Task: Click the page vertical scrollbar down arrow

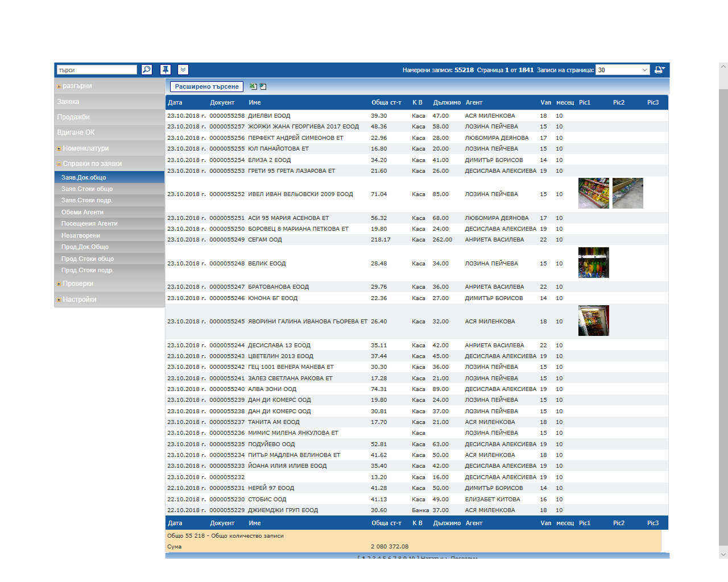Action: [x=723, y=554]
